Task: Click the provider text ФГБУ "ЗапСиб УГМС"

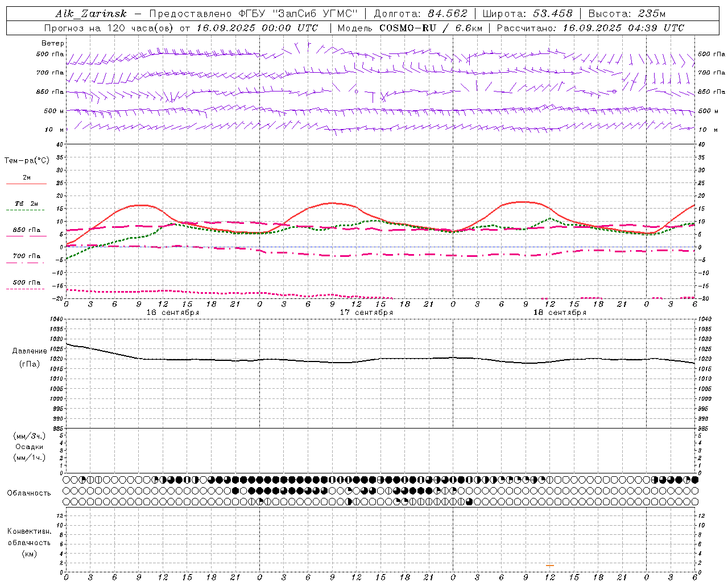Action: coord(297,14)
